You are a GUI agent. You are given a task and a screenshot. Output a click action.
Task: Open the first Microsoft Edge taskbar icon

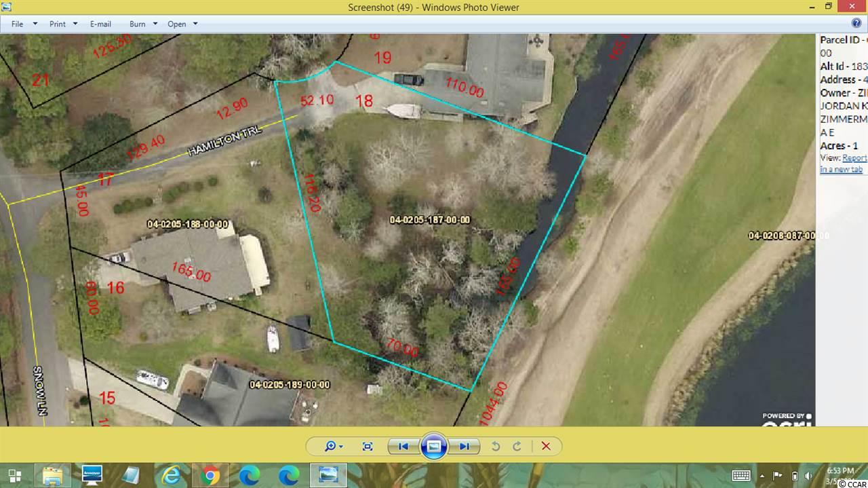[249, 476]
